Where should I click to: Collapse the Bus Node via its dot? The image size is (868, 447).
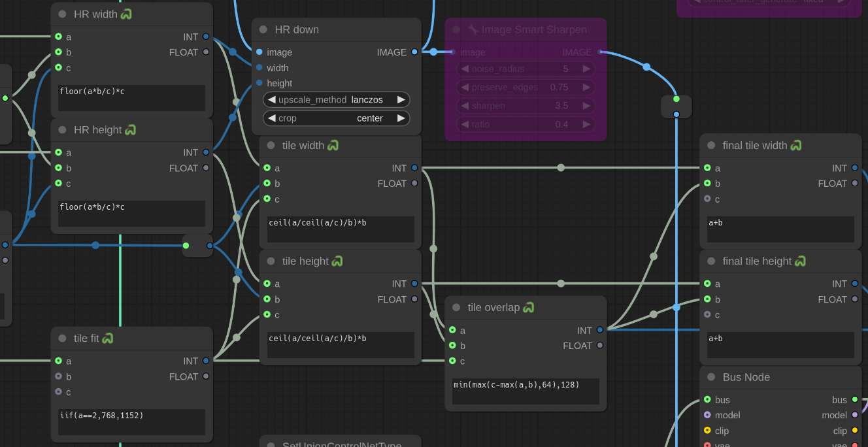[711, 378]
